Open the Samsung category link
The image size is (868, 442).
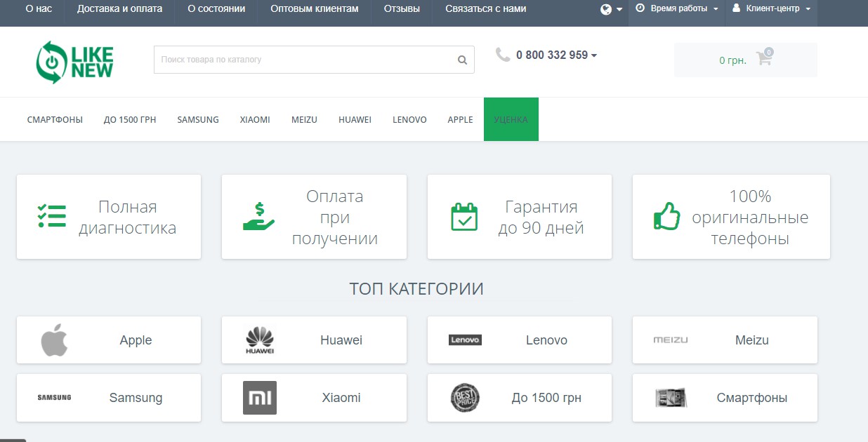(136, 398)
